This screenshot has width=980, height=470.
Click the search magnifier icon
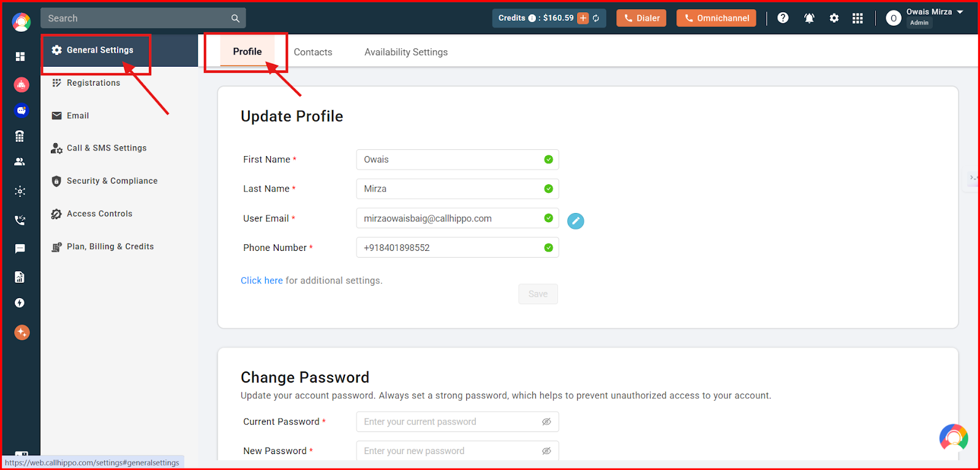[235, 18]
